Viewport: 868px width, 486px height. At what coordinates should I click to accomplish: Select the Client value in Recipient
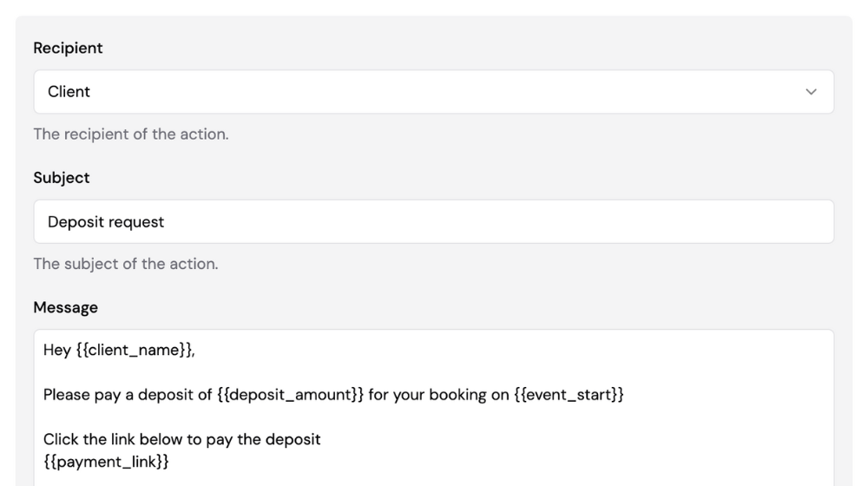tap(69, 92)
